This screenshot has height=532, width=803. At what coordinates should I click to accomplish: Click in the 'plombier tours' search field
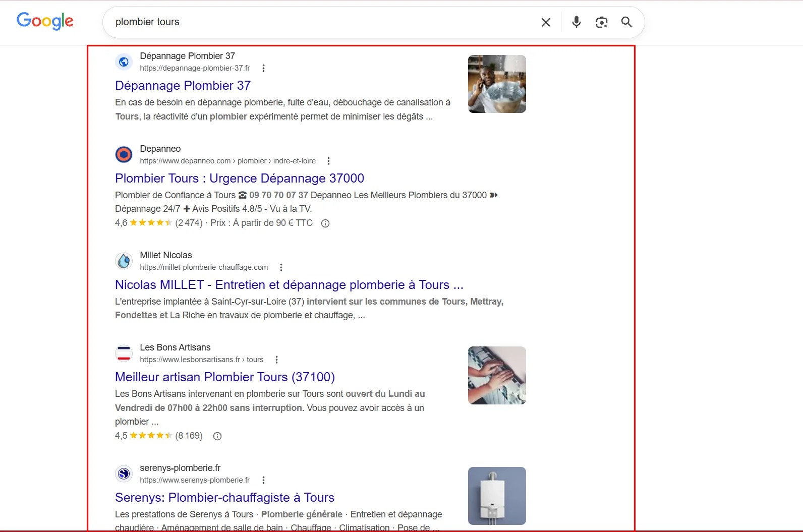point(323,22)
